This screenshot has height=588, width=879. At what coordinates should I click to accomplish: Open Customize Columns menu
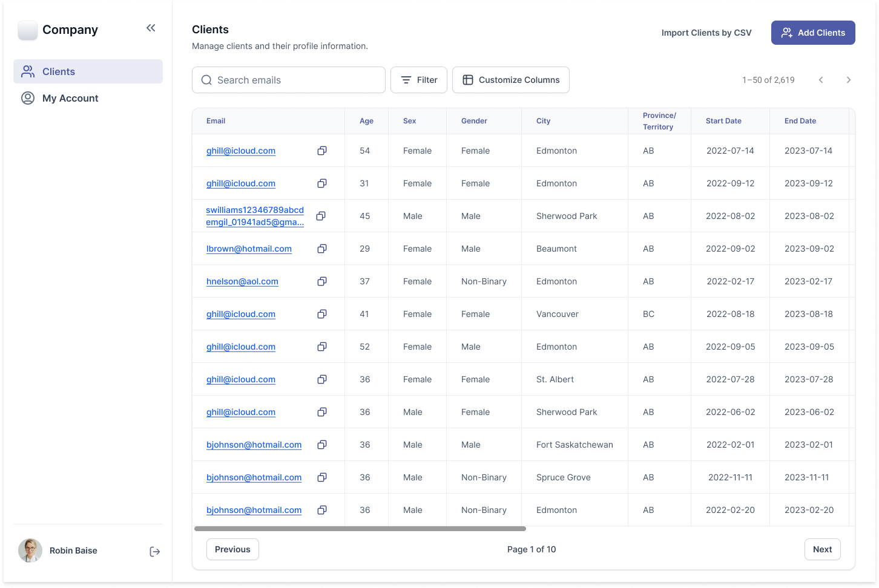tap(510, 80)
